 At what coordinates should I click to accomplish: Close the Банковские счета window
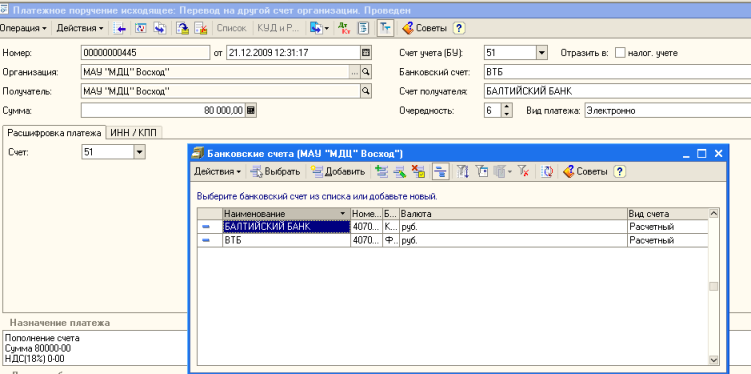pos(718,154)
